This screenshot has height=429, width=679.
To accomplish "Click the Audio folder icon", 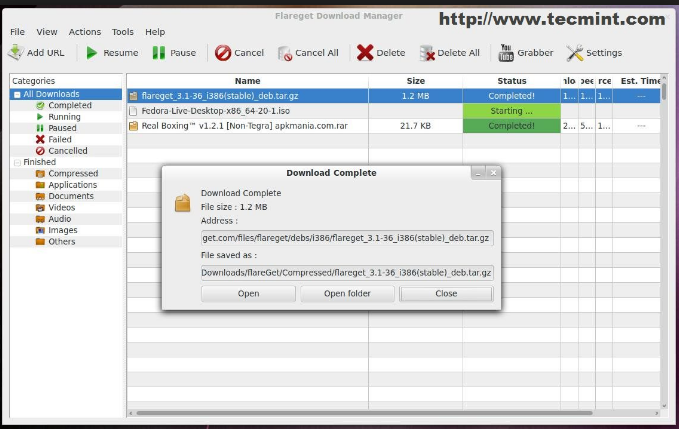I will [40, 219].
